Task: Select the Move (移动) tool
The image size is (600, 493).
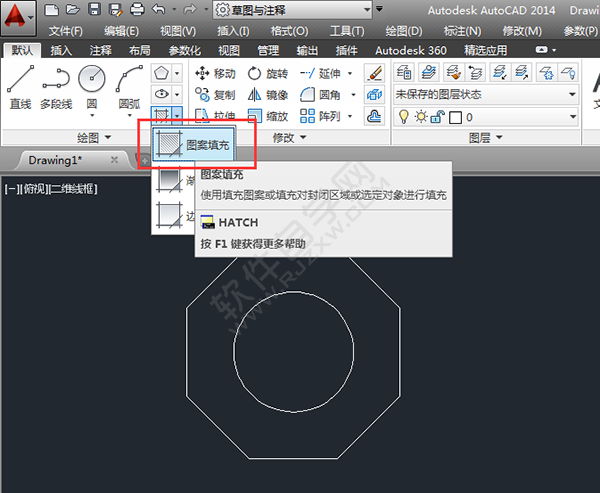Action: point(215,73)
